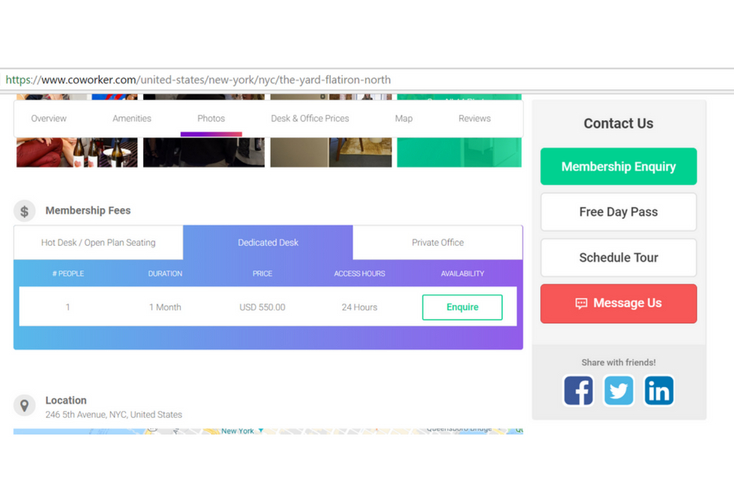Viewport: 734px width, 501px height.
Task: Share page via Twitter icon
Action: [x=618, y=390]
